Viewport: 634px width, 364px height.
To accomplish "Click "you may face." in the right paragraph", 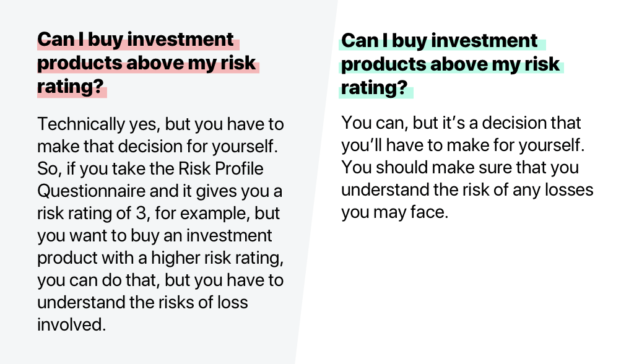I will click(393, 212).
